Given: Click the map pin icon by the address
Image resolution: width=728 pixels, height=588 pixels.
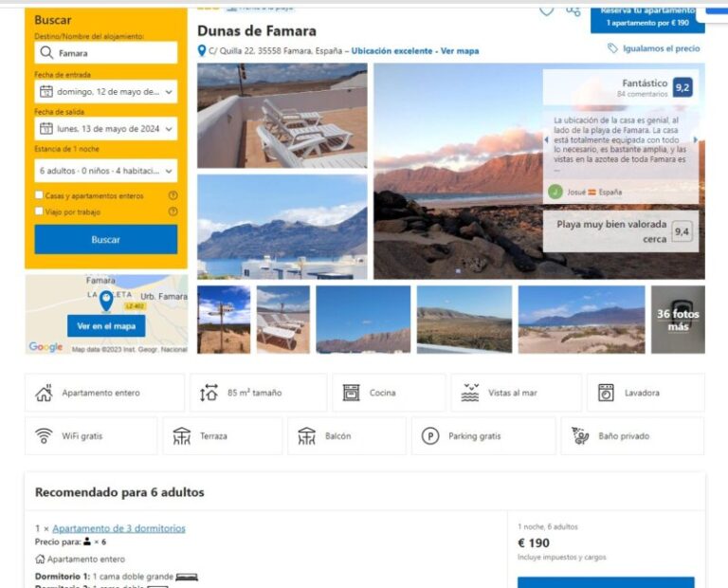Looking at the screenshot, I should pyautogui.click(x=202, y=50).
